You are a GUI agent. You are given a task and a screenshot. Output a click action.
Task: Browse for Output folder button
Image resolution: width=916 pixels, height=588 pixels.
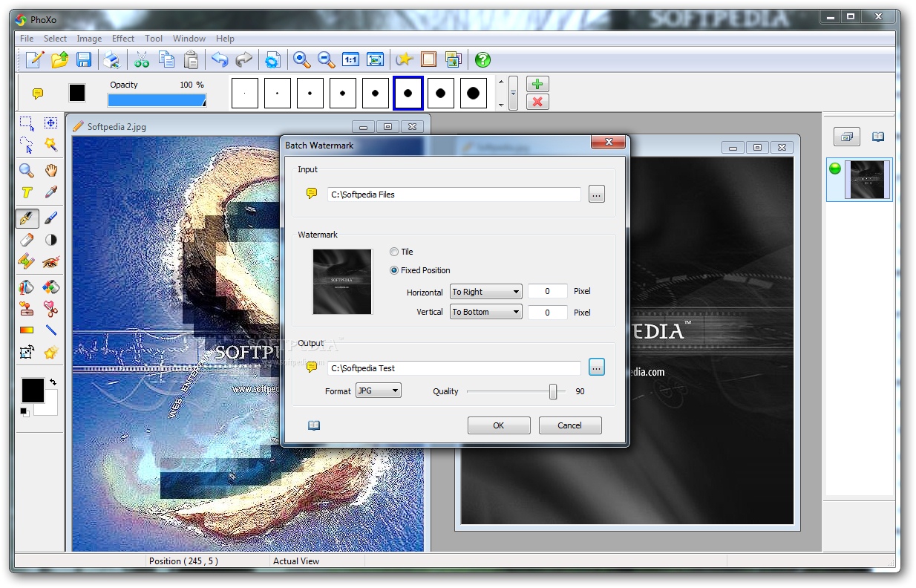pyautogui.click(x=597, y=367)
